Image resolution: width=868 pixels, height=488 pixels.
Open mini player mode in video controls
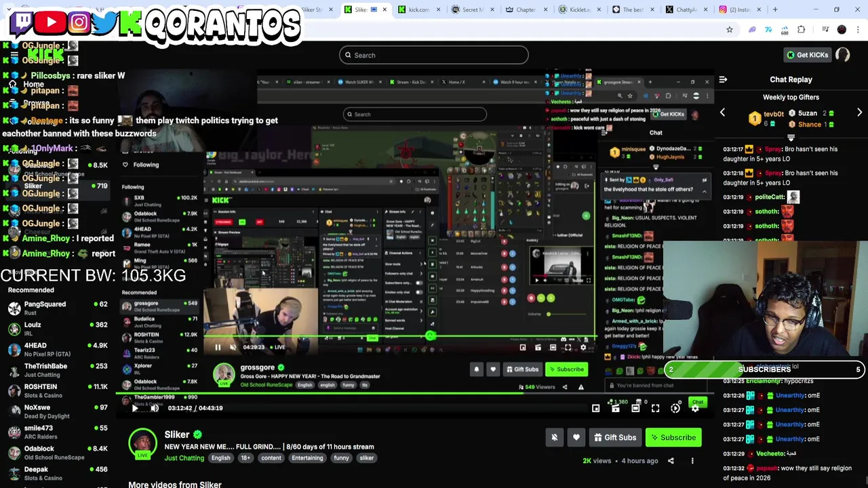(595, 408)
